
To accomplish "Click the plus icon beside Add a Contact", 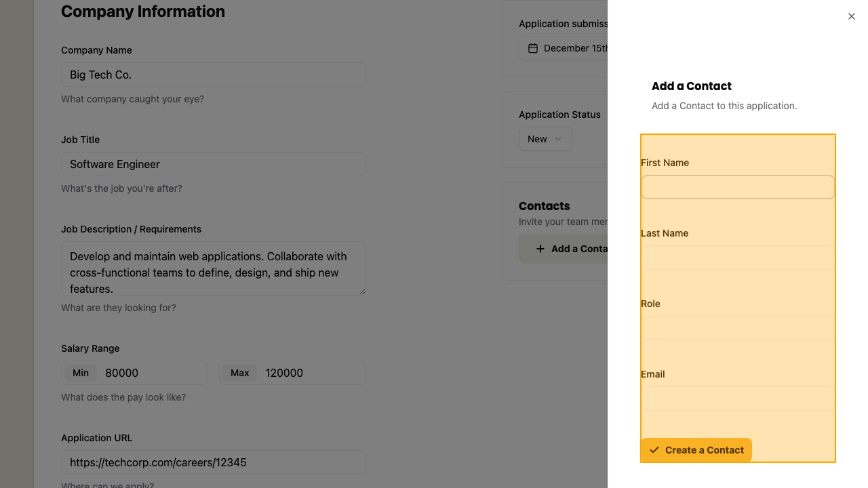I will pyautogui.click(x=540, y=249).
